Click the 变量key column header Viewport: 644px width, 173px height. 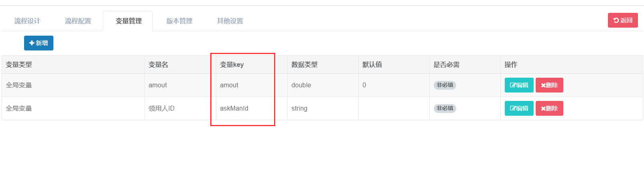point(232,64)
